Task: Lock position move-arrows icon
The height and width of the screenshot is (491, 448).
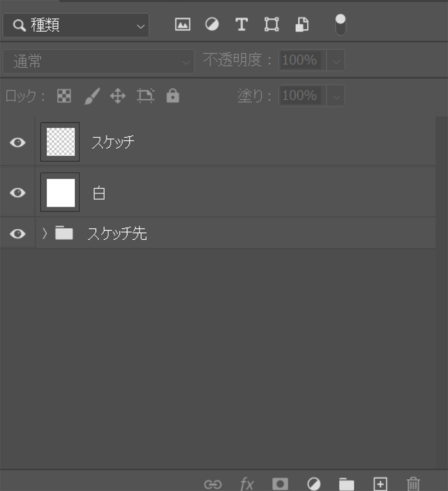Action: pos(118,96)
